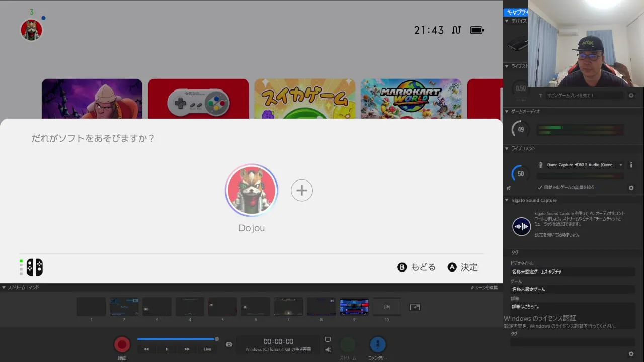
Task: Toggle the speaker mute icon
Action: point(328,350)
